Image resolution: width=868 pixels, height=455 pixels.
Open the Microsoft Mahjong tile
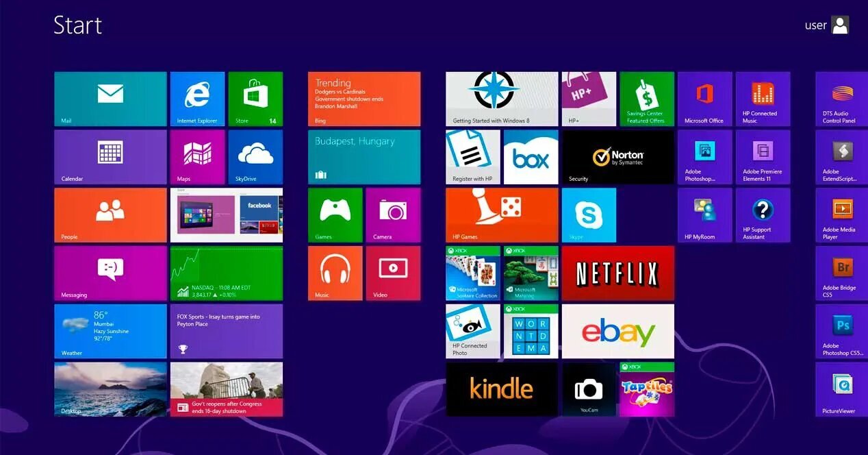click(531, 273)
